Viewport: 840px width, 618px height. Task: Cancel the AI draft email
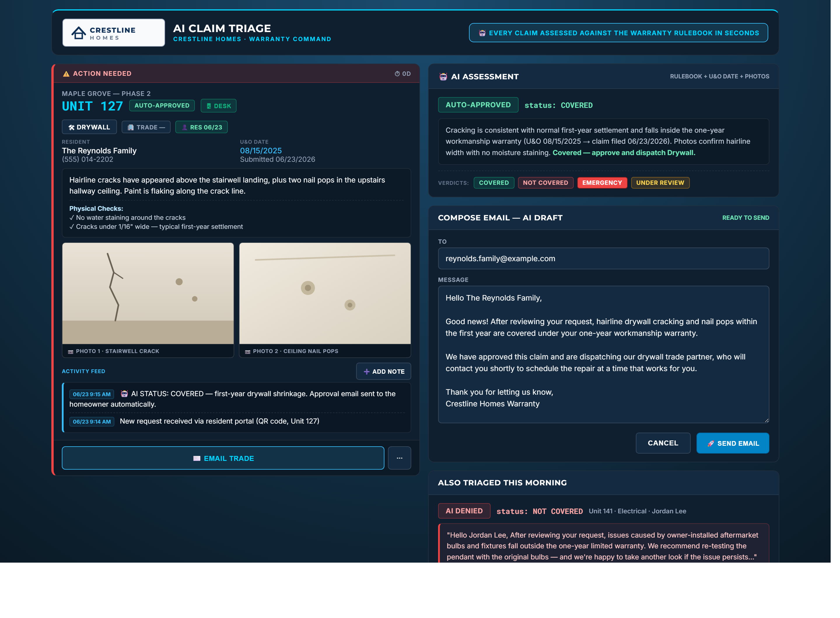(663, 443)
